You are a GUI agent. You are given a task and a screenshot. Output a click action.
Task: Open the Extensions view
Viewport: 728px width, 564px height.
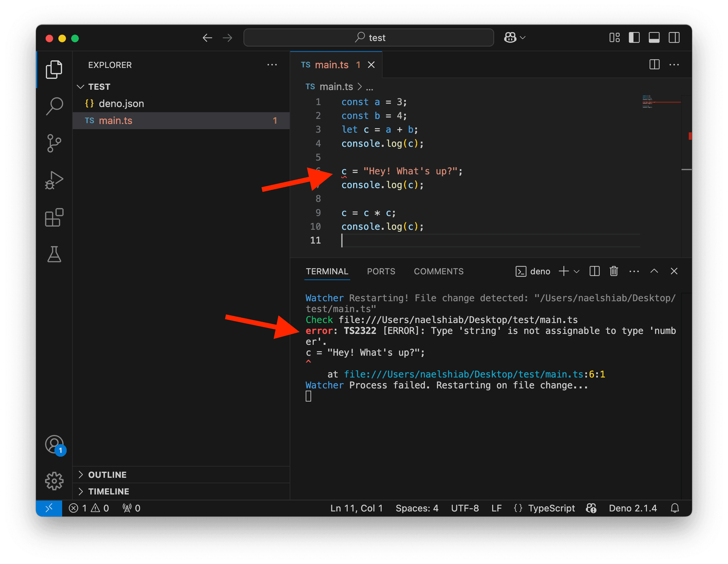pos(54,217)
